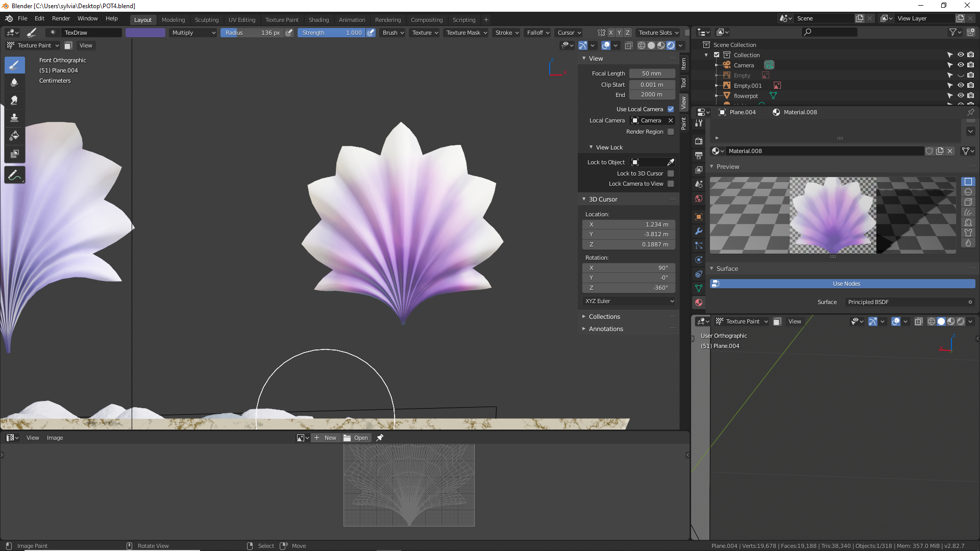Select the Smear paint tool
The image size is (980, 551).
(x=14, y=100)
